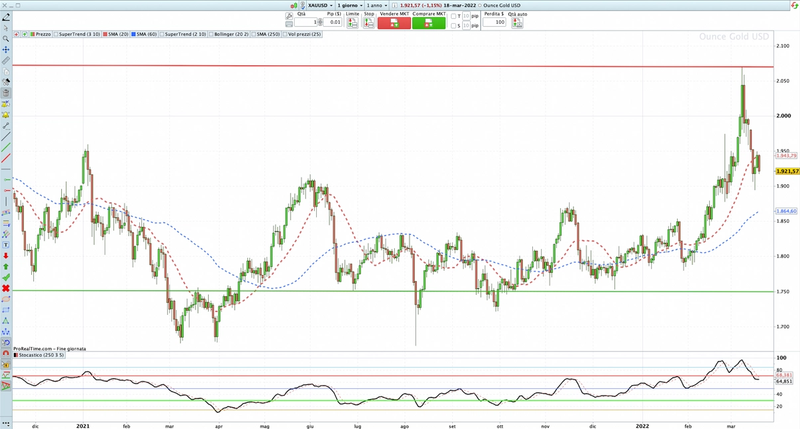Click the Vendere MKT red sell button
The height and width of the screenshot is (429, 800).
pyautogui.click(x=394, y=23)
